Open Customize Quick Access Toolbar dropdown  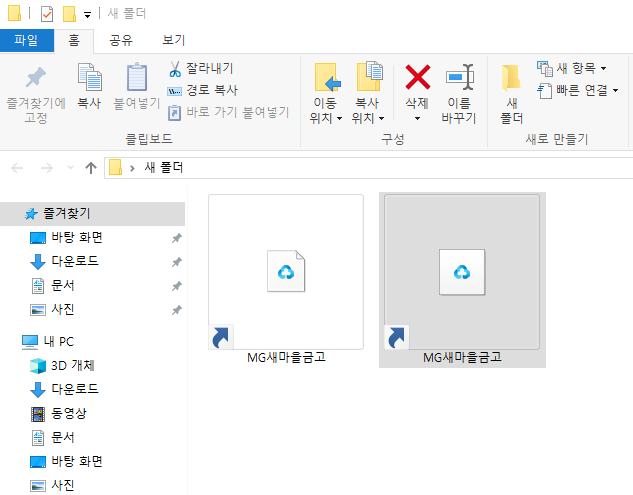[87, 15]
